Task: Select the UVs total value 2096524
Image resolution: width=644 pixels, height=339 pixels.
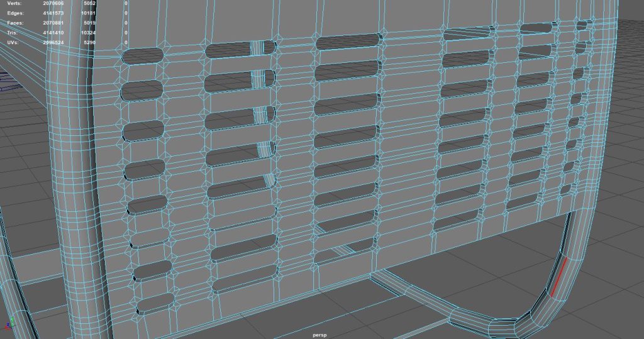Action: point(53,43)
